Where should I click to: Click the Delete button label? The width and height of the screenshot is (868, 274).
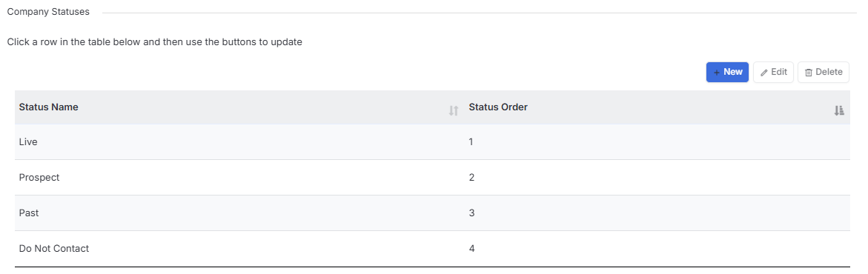tap(829, 72)
